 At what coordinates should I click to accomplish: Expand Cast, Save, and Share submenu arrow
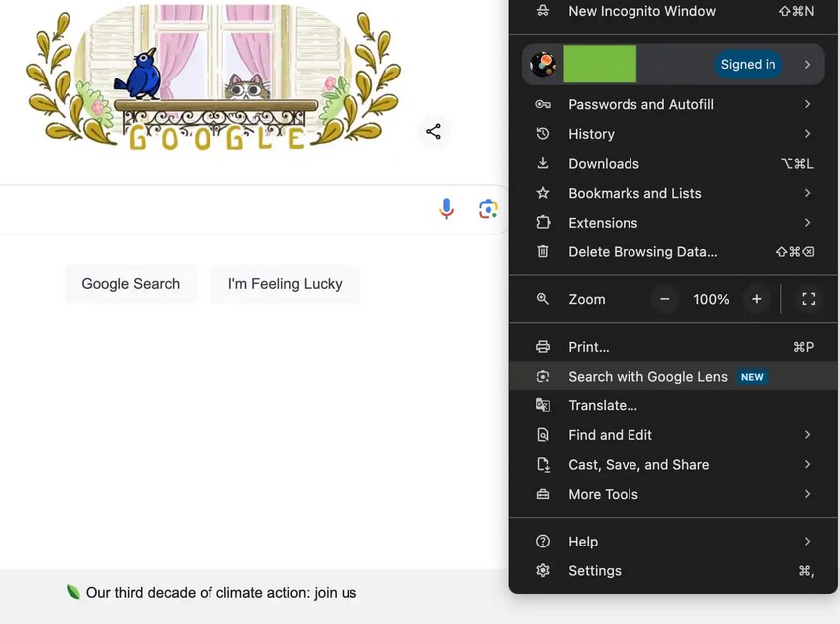pyautogui.click(x=807, y=464)
